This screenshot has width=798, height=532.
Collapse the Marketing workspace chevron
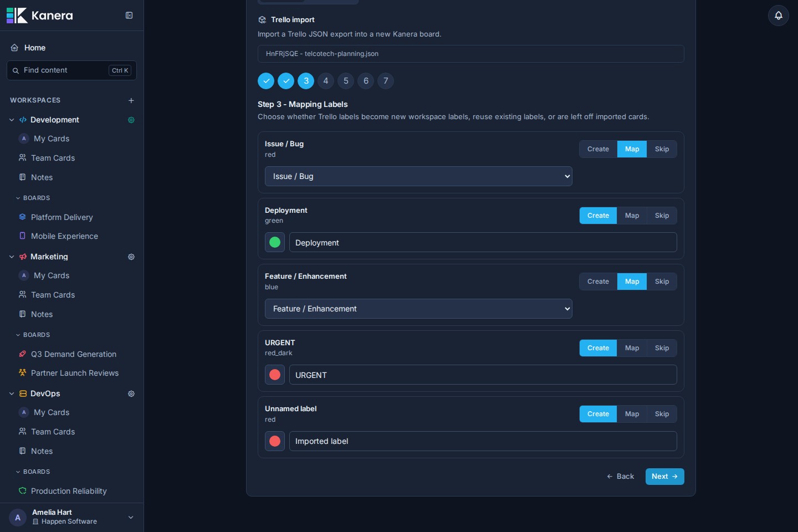pyautogui.click(x=12, y=257)
